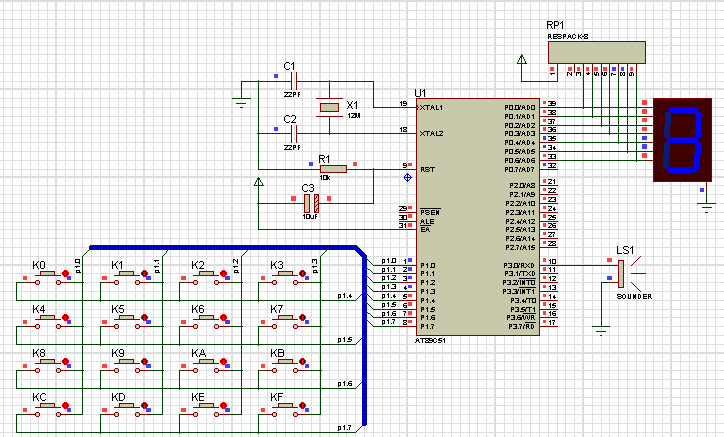Select the KF push button symbol

click(x=285, y=410)
